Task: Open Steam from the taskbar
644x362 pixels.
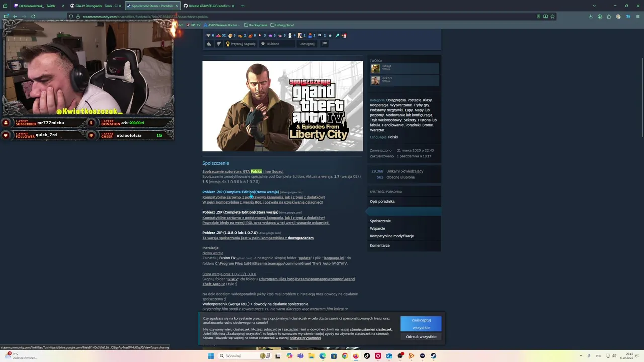Action: coord(433,356)
